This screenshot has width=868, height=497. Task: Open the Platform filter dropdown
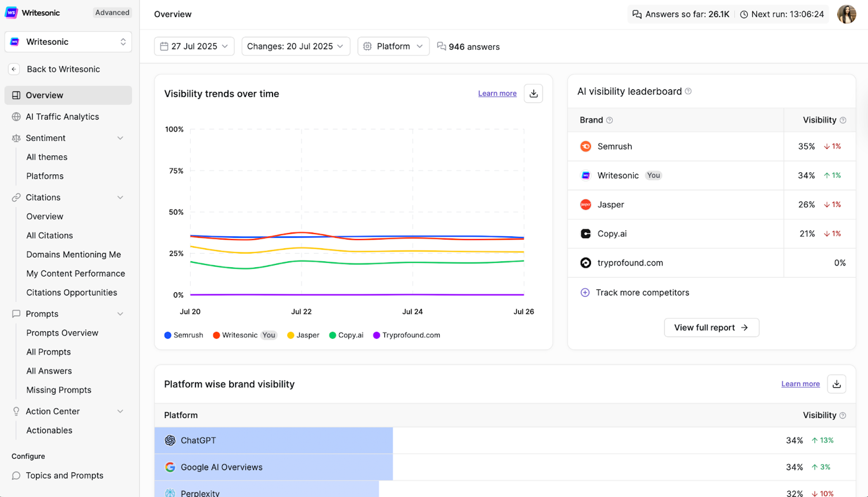(393, 47)
